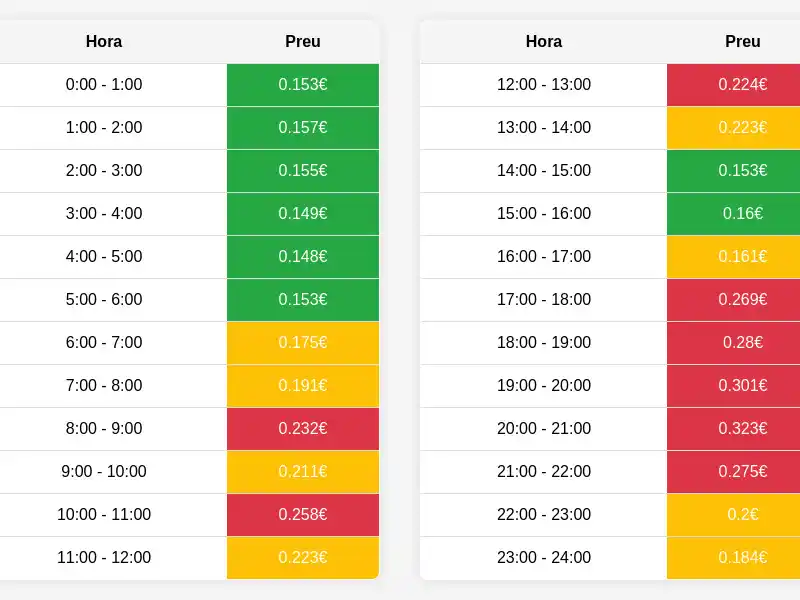Select the green 0.148€ price cell

(303, 256)
